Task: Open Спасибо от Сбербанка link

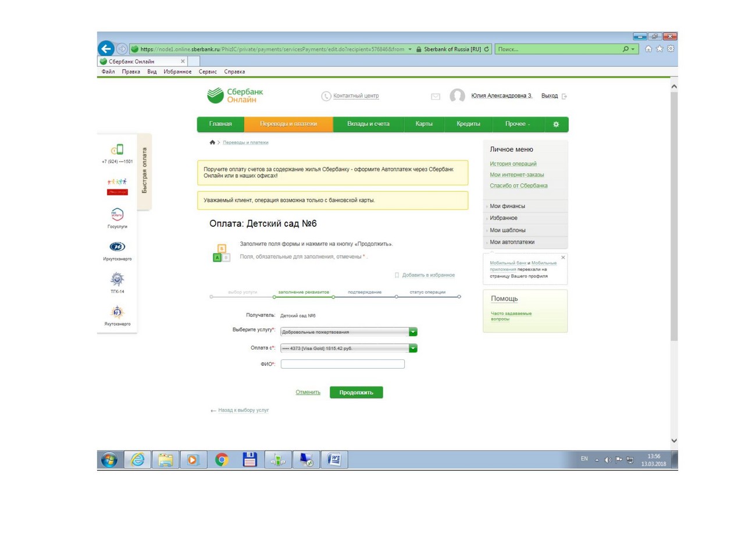Action: [519, 186]
